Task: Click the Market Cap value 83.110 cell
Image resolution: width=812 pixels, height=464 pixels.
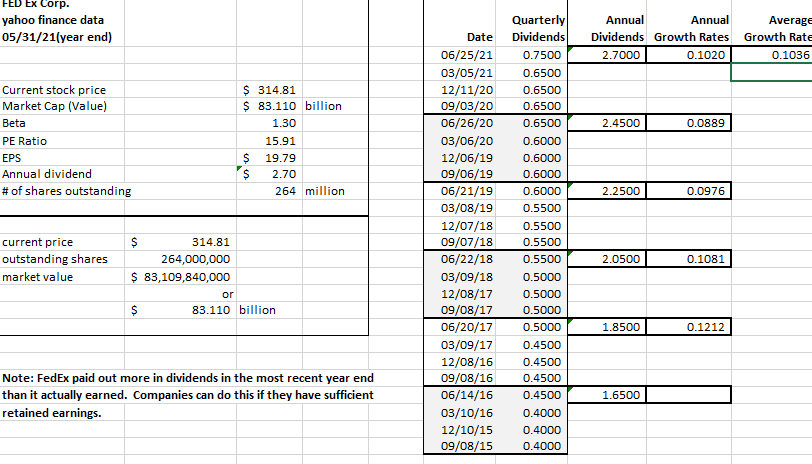Action: (270, 106)
